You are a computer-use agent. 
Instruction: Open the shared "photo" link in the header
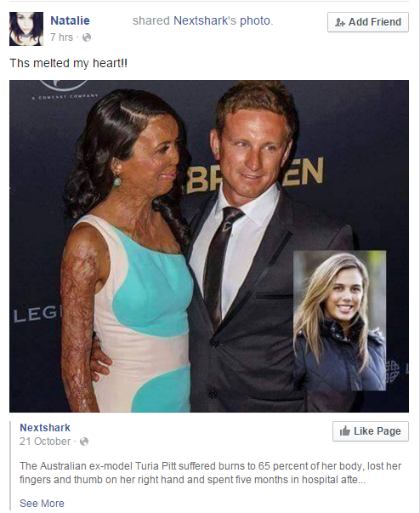(255, 21)
